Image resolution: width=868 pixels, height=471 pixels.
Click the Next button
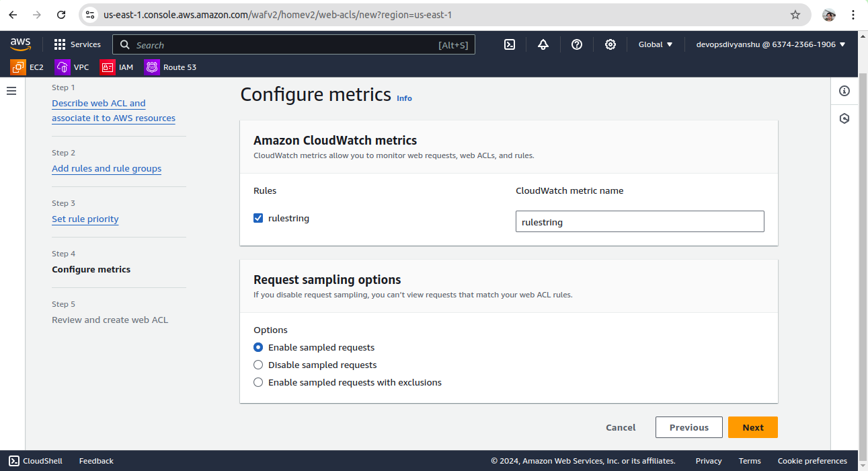tap(752, 427)
